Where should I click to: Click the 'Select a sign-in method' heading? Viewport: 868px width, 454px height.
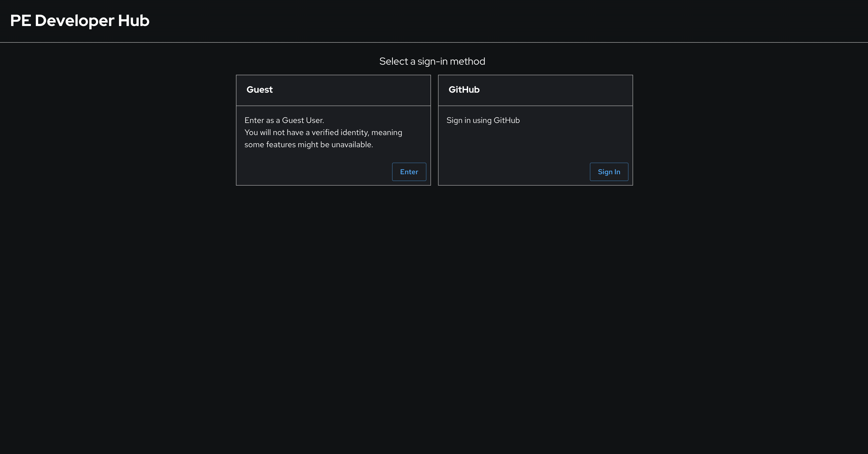[432, 61]
